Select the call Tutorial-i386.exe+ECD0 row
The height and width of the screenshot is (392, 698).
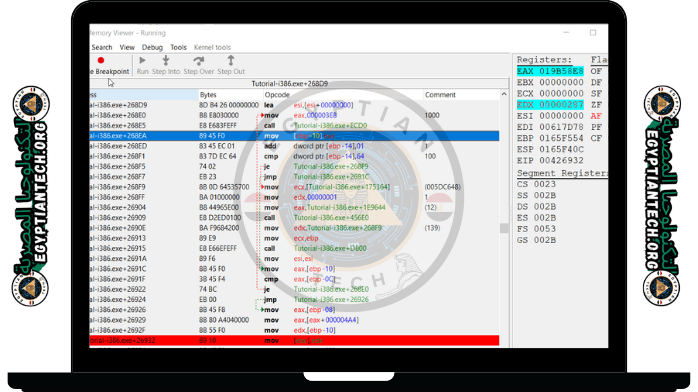pos(294,125)
